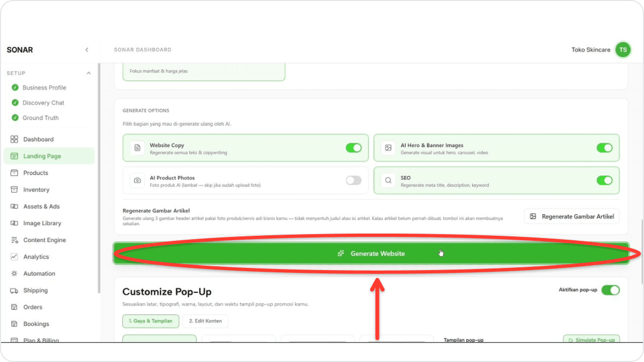Go to Dashboard in the sidebar
This screenshot has height=362, width=644.
(38, 139)
